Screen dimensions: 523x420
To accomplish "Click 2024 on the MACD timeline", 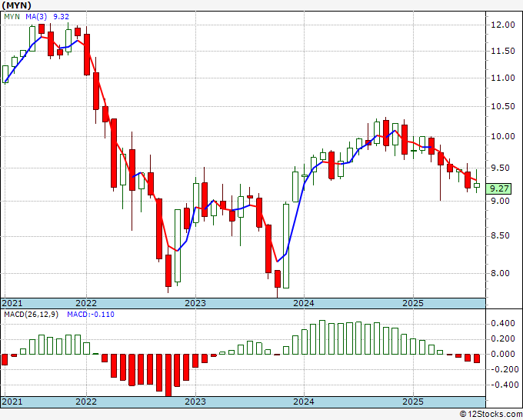I will [x=304, y=402].
